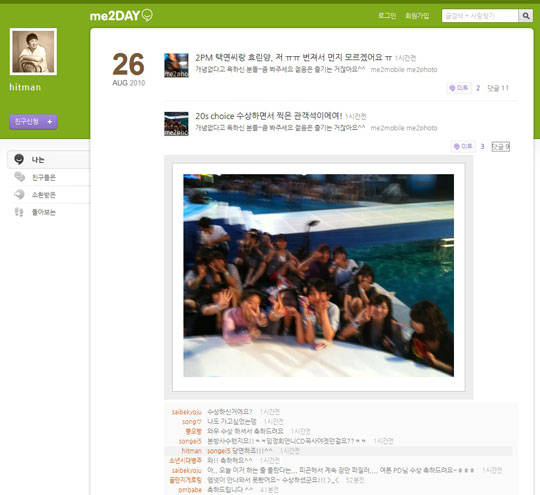Open the 나는 tab in the sidebar
The width and height of the screenshot is (540, 495).
coord(49,159)
